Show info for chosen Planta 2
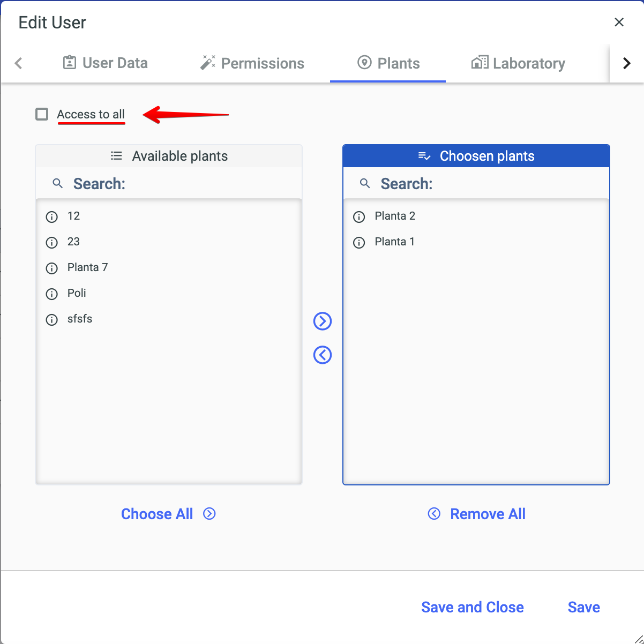 359,217
